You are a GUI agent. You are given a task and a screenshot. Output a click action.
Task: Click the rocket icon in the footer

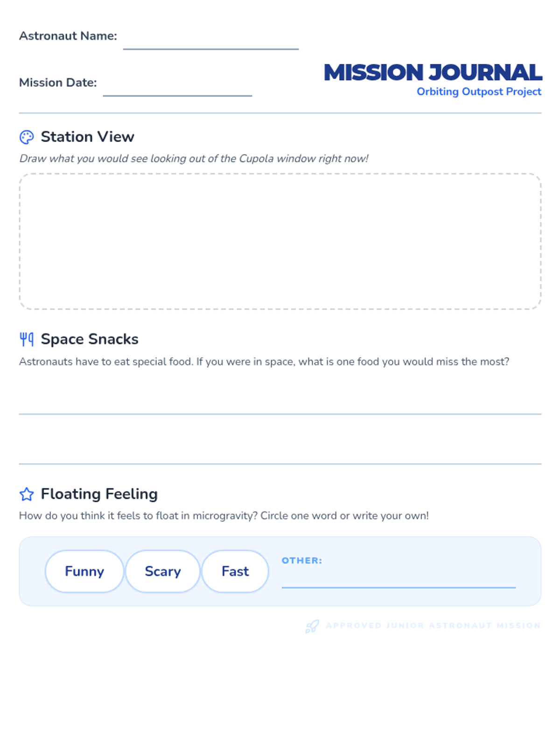[x=312, y=626]
